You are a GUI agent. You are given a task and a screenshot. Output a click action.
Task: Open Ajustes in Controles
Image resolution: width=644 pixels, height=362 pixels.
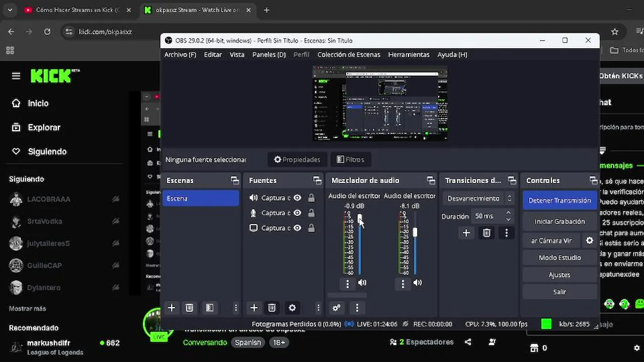pyautogui.click(x=559, y=275)
